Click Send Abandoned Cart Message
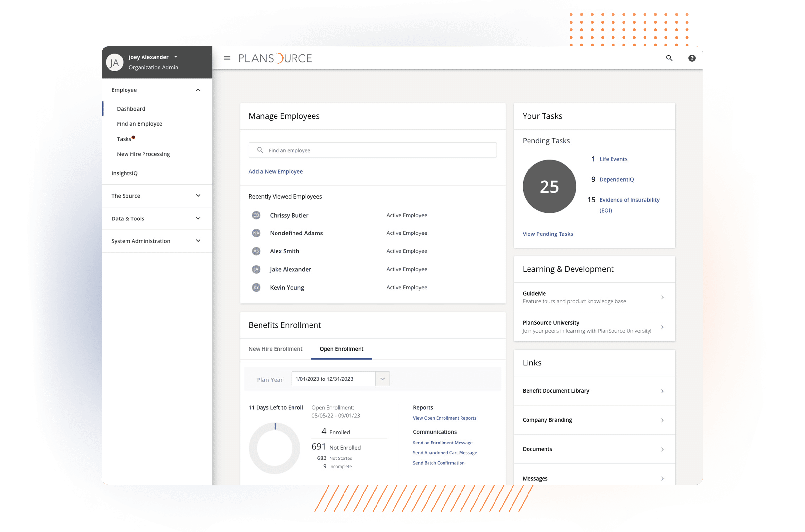Image resolution: width=805 pixels, height=532 pixels. click(445, 453)
